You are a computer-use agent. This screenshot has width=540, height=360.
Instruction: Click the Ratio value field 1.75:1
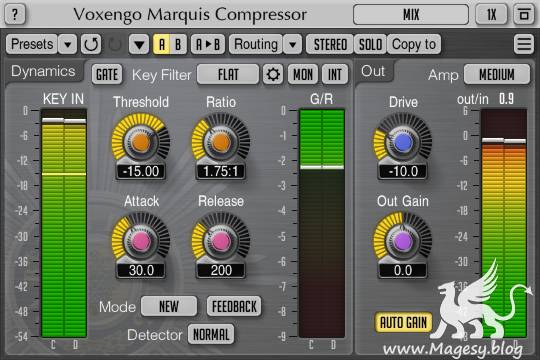tap(220, 171)
